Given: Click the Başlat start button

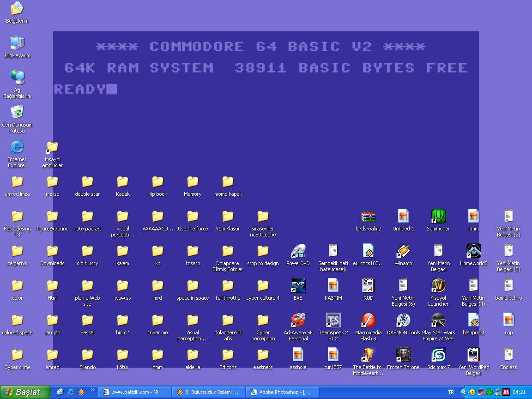Looking at the screenshot, I should 25,392.
